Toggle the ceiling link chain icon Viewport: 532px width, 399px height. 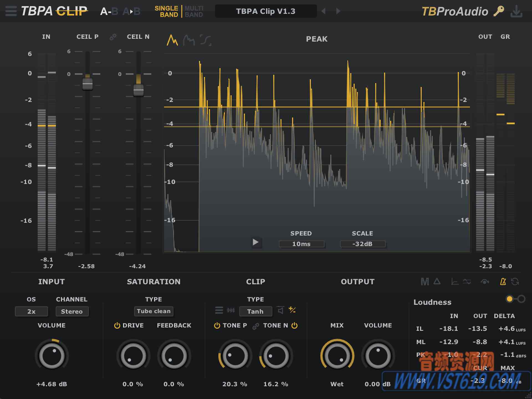tap(113, 37)
